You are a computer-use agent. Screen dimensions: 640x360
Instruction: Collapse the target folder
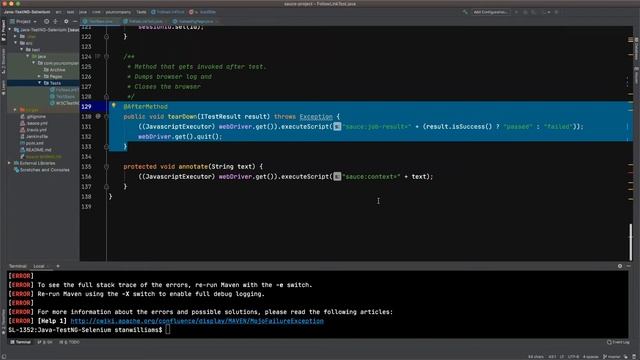click(16, 110)
